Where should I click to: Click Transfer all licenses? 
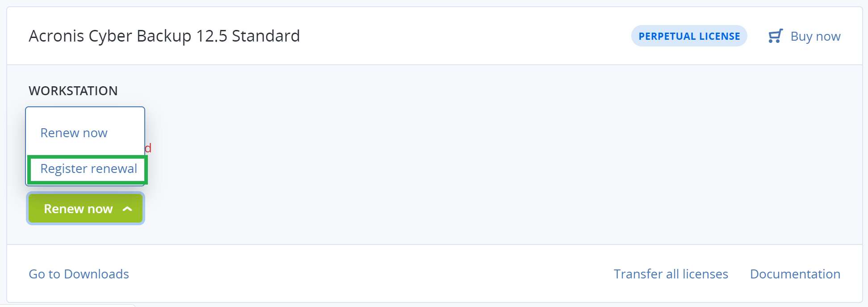[671, 274]
